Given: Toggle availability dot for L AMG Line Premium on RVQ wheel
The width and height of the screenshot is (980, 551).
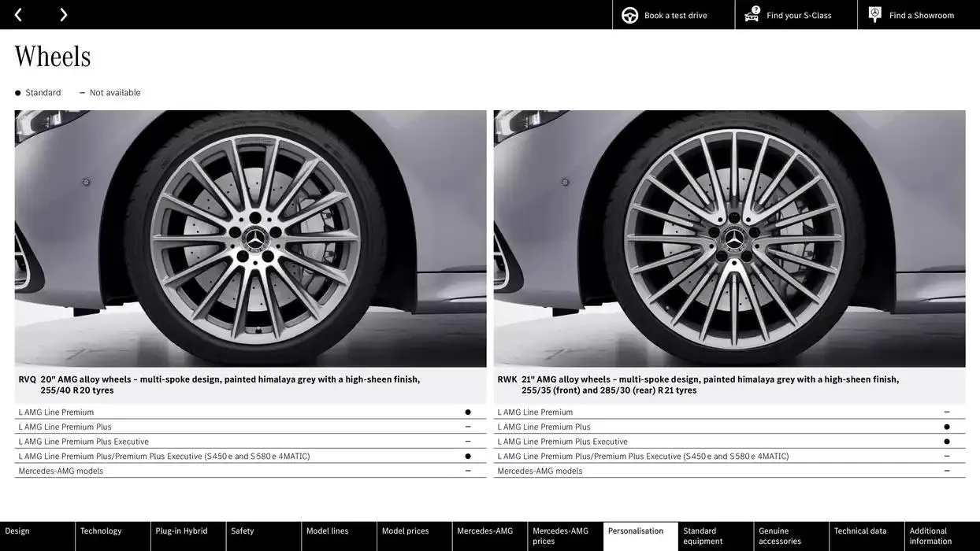Looking at the screenshot, I should pyautogui.click(x=467, y=411).
